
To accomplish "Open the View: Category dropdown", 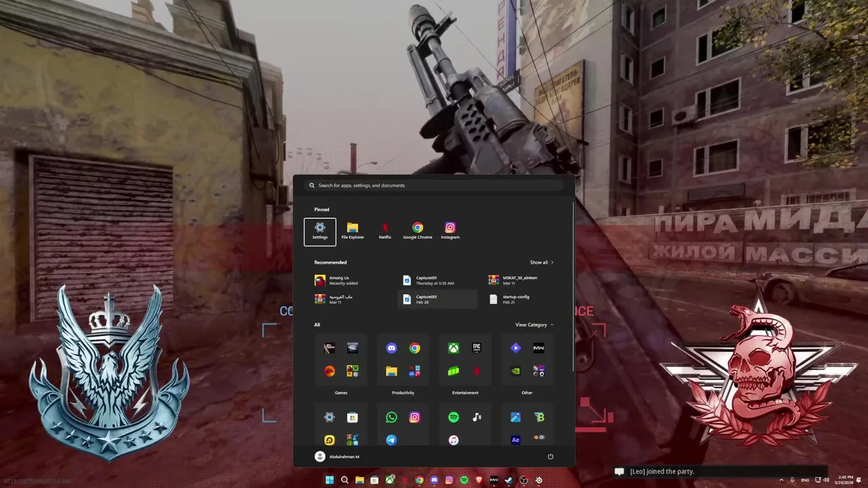I will (x=534, y=325).
